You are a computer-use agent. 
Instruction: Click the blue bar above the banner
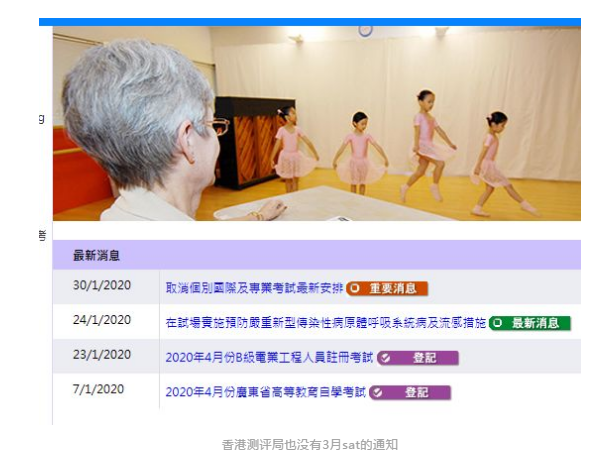(310, 22)
